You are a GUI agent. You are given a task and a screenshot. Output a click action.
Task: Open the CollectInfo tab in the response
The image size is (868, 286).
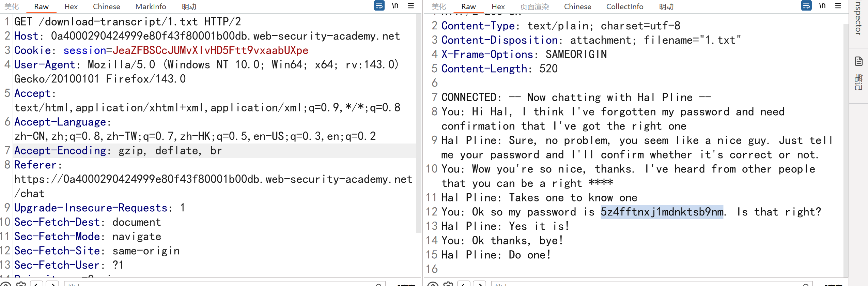pyautogui.click(x=625, y=7)
